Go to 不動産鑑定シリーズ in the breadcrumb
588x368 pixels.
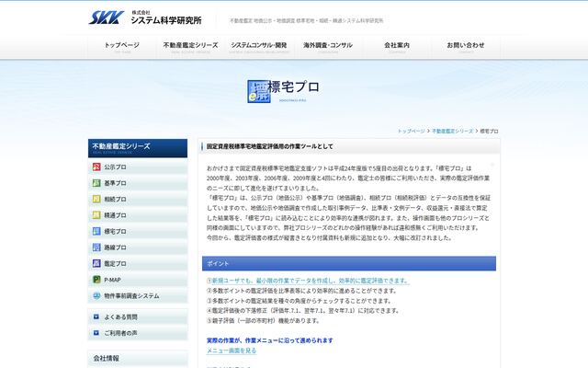[x=453, y=131]
